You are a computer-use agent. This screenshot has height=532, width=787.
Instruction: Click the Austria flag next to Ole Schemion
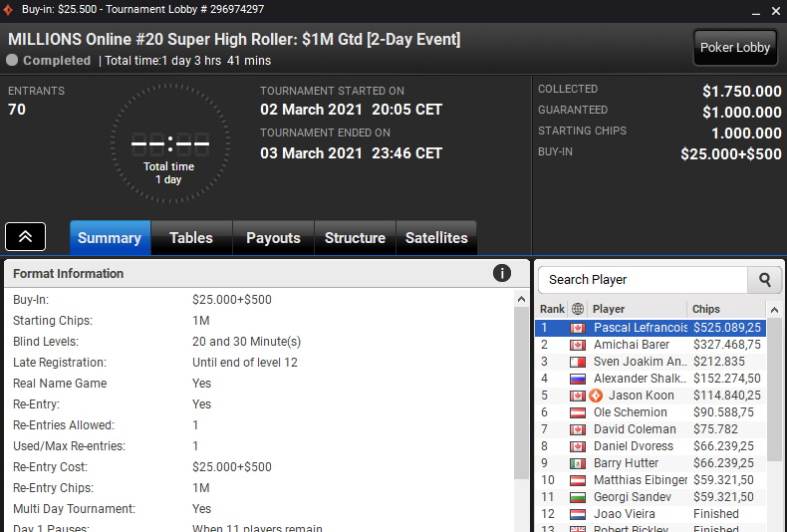pos(578,413)
